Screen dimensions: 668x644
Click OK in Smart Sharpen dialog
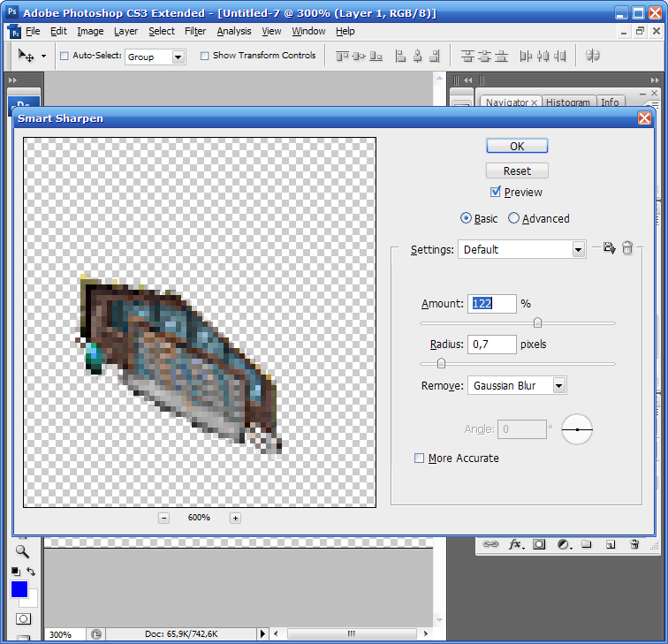click(x=517, y=146)
